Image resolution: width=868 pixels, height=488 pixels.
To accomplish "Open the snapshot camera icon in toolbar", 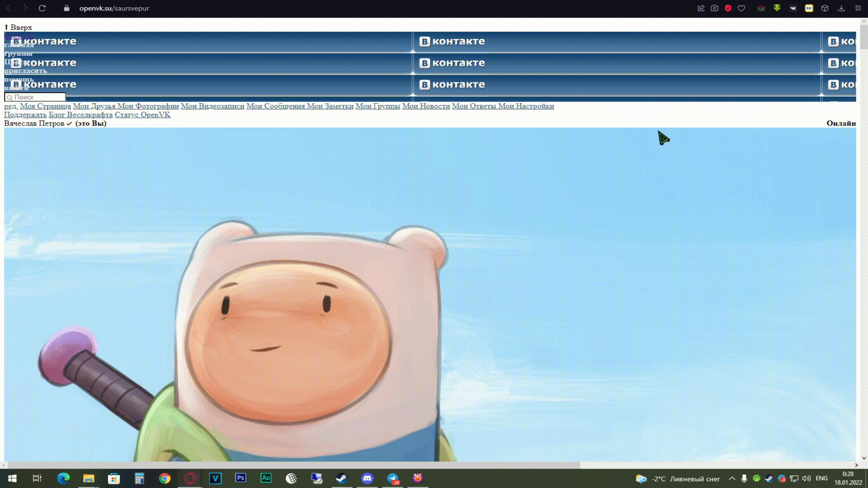I will tap(714, 8).
